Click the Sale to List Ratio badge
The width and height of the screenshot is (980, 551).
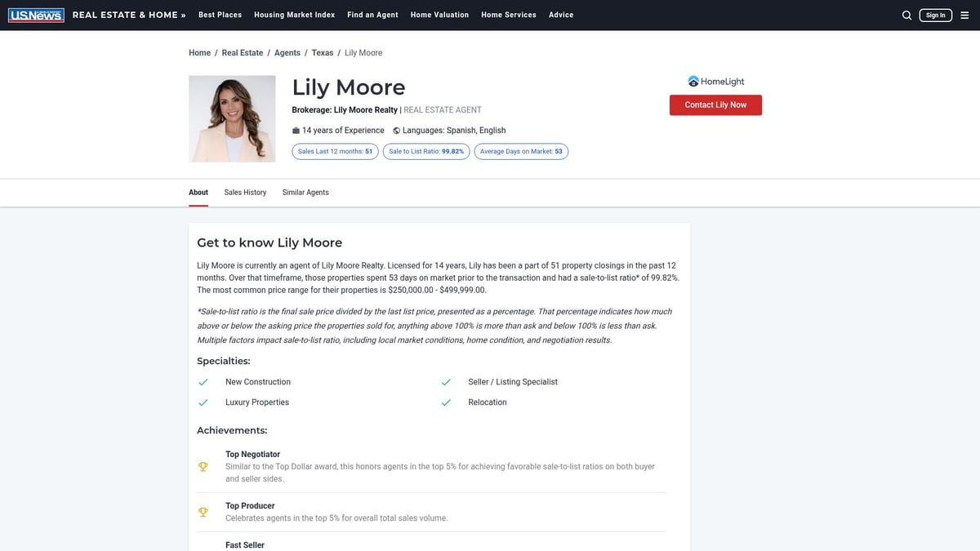tap(425, 151)
